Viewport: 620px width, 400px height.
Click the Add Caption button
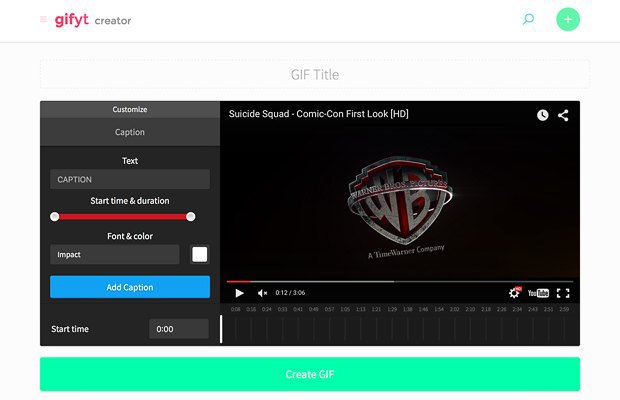[130, 287]
